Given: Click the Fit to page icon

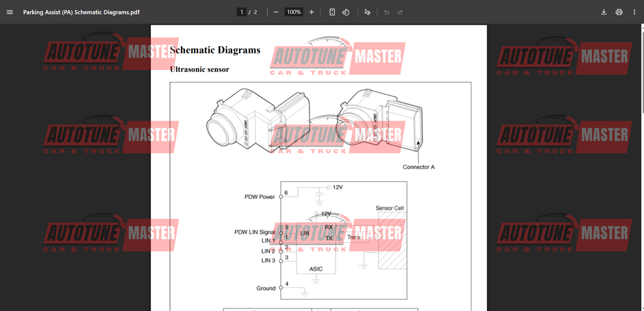Looking at the screenshot, I should [332, 12].
